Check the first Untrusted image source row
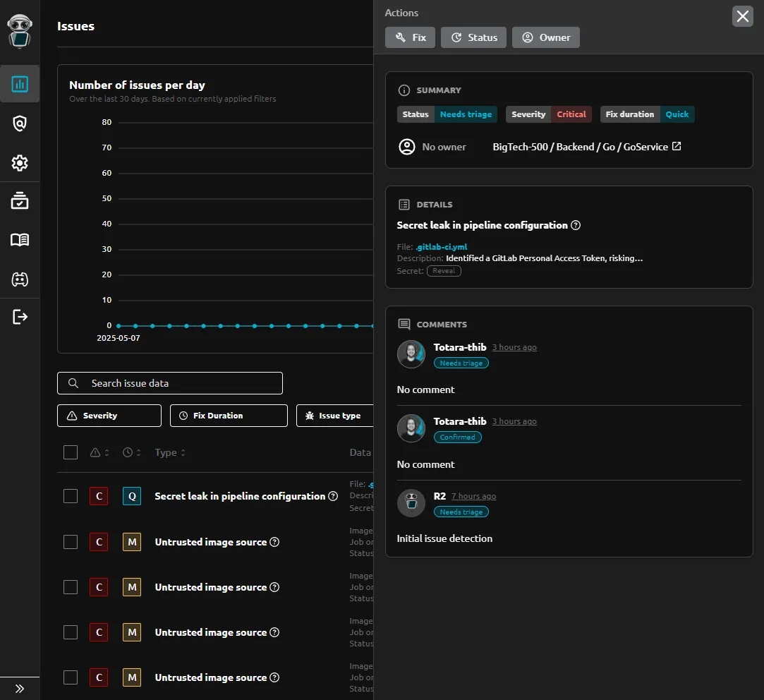This screenshot has height=700, width=764. (x=70, y=542)
